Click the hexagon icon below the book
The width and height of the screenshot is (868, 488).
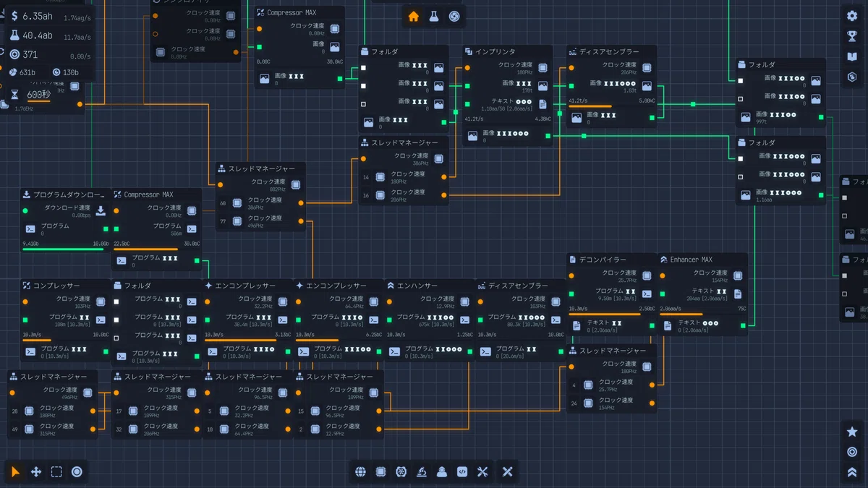coord(852,77)
